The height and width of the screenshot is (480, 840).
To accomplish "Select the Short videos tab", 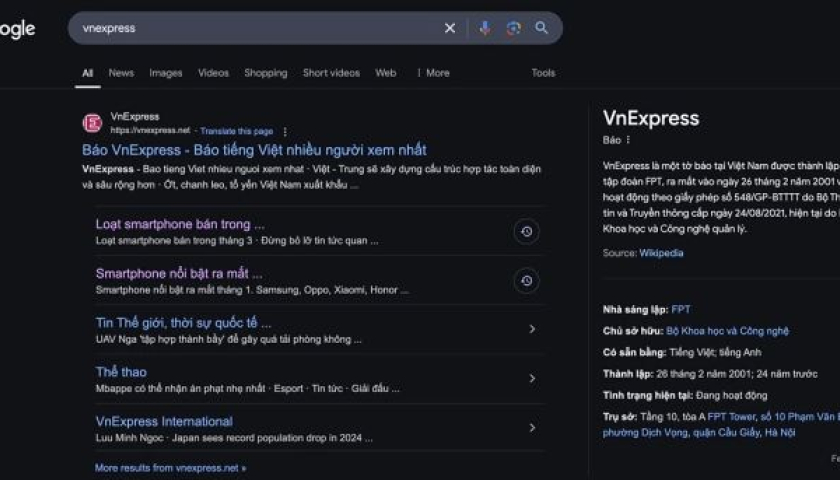I will [x=331, y=73].
